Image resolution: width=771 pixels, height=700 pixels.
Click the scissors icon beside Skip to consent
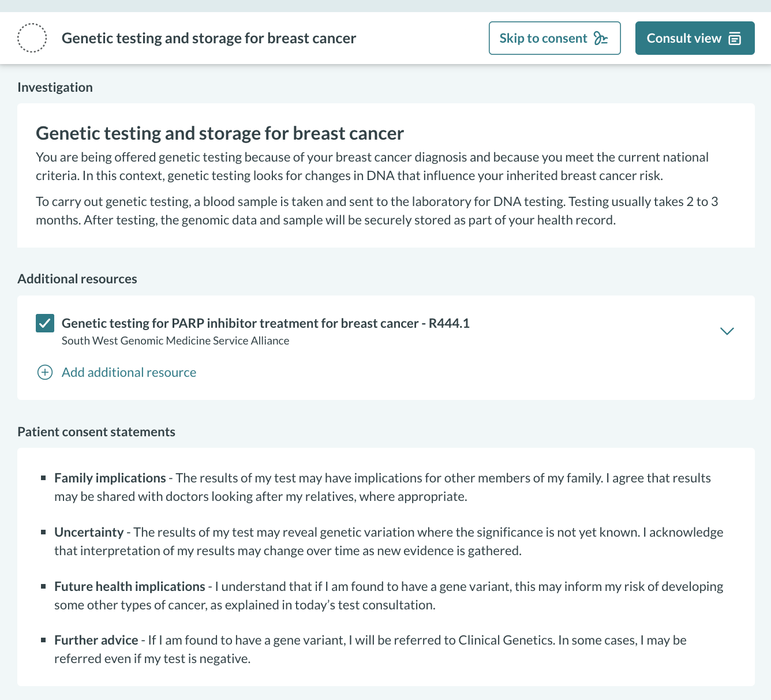(x=601, y=38)
